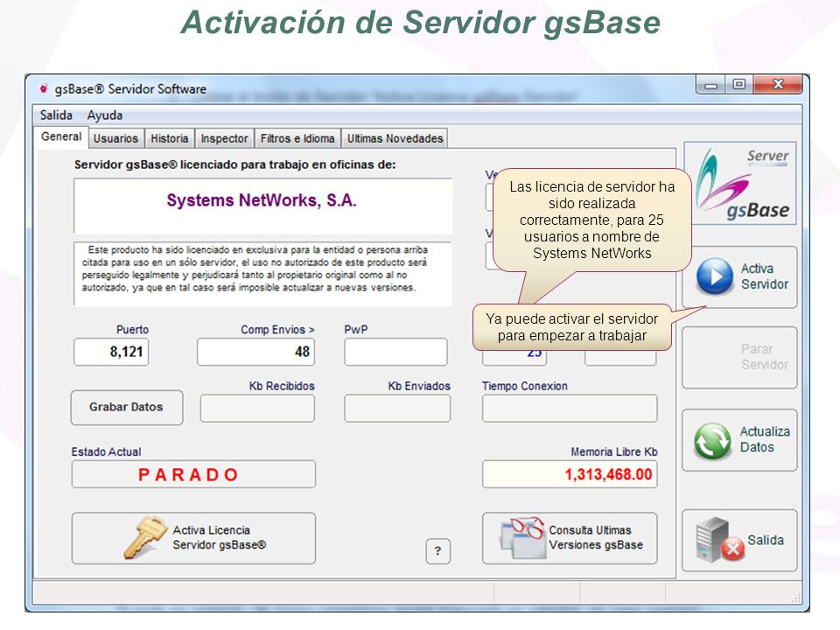This screenshot has width=840, height=630.
Task: Minimize the gsBase Servidor Software window
Action: click(x=710, y=85)
